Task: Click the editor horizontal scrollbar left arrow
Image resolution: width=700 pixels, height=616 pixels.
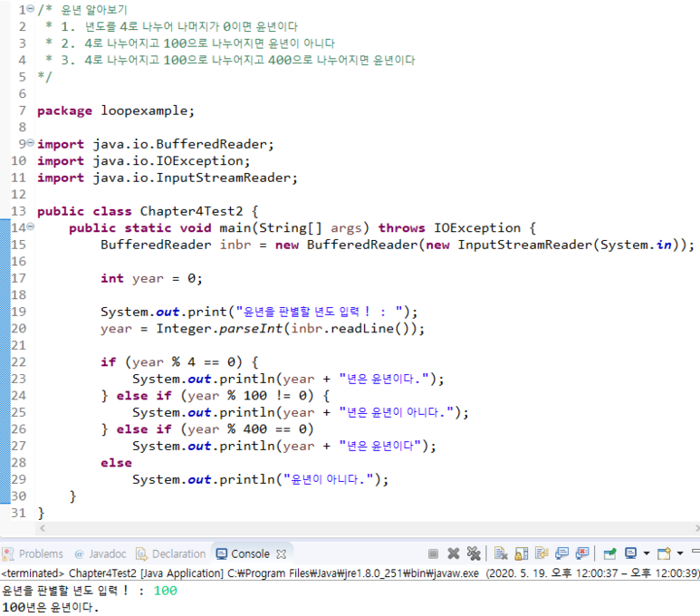Action: [x=43, y=528]
